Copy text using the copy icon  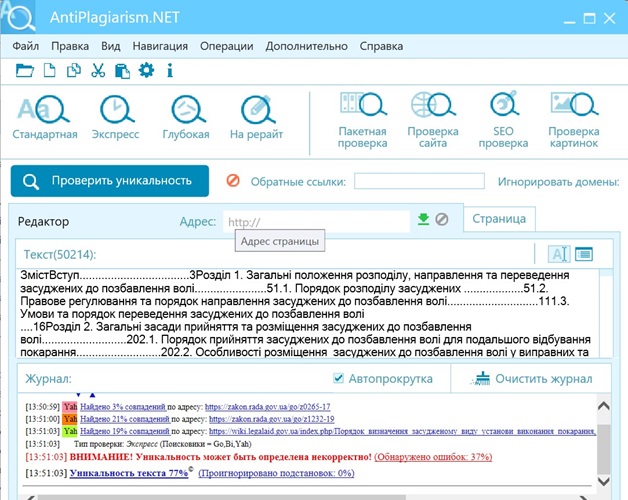click(74, 71)
